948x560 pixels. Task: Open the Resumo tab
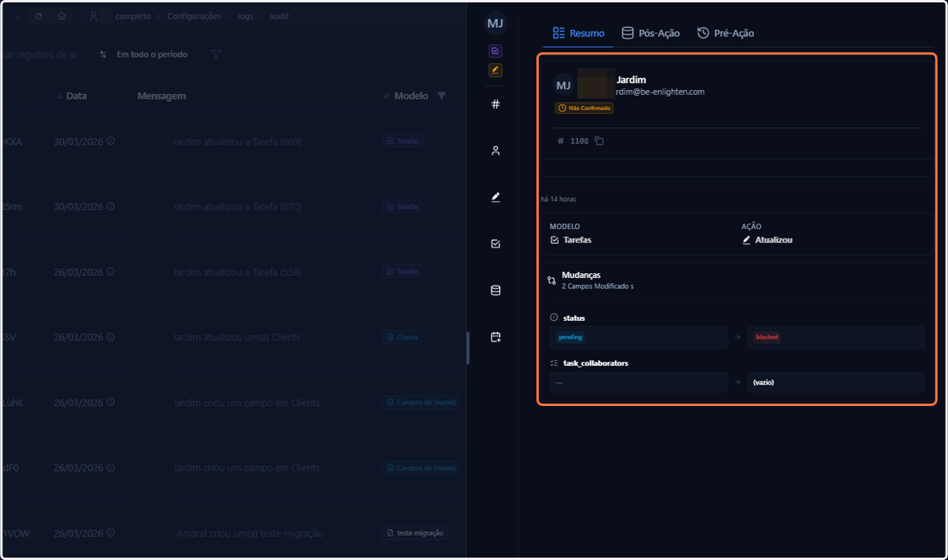click(578, 33)
